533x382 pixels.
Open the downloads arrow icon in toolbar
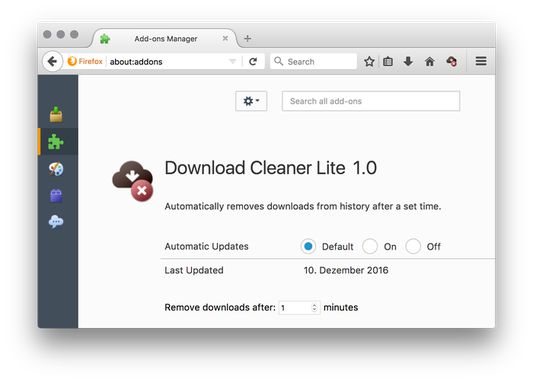click(408, 62)
